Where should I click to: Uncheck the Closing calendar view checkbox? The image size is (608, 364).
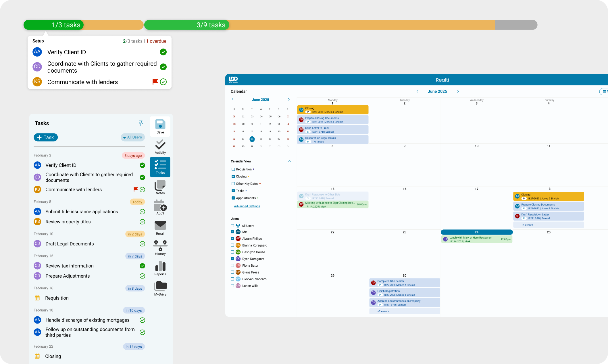(x=233, y=177)
